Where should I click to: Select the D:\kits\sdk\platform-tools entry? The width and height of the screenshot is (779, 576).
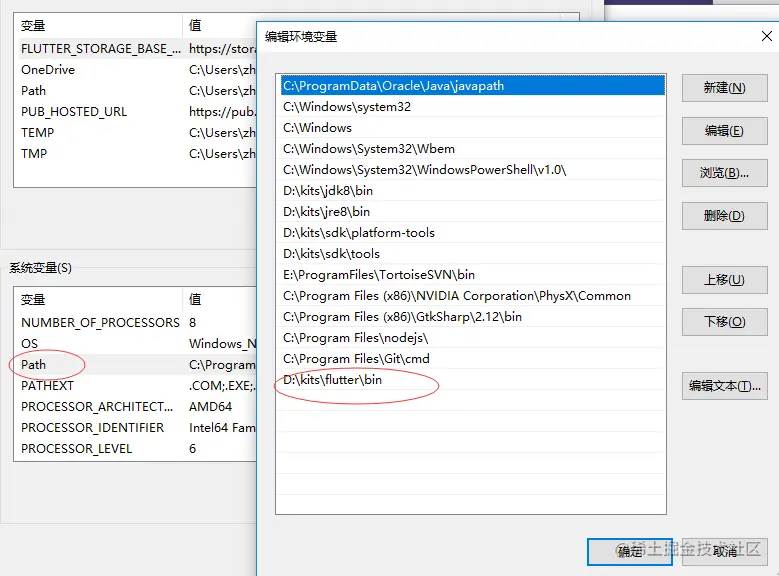pyautogui.click(x=472, y=233)
